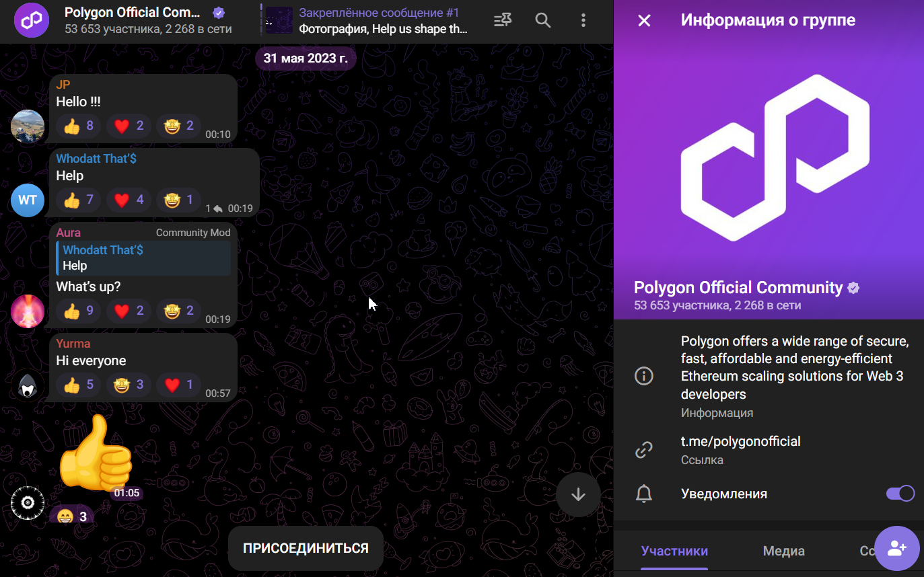Open the pinned message Закреплённое сообщение #1

tap(364, 20)
